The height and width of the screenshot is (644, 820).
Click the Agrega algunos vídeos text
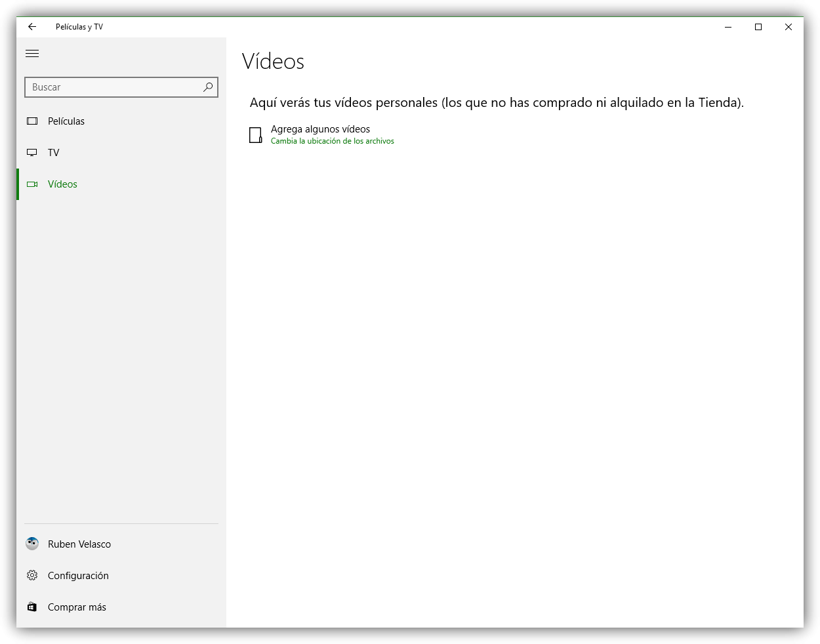[320, 129]
